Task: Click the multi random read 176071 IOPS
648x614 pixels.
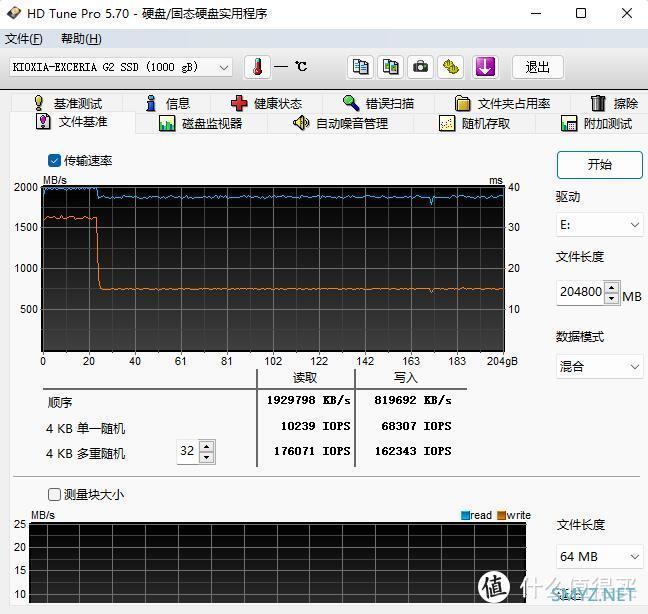Action: coord(312,451)
